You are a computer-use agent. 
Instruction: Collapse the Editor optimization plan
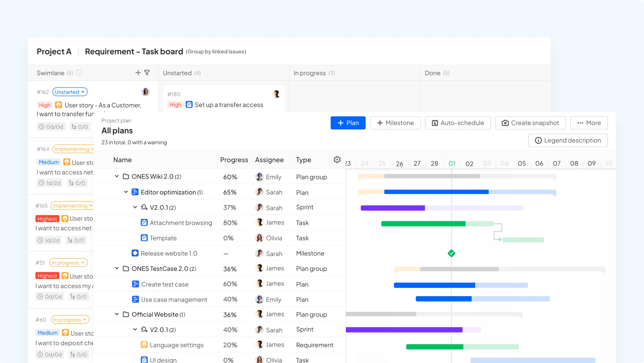[126, 192]
